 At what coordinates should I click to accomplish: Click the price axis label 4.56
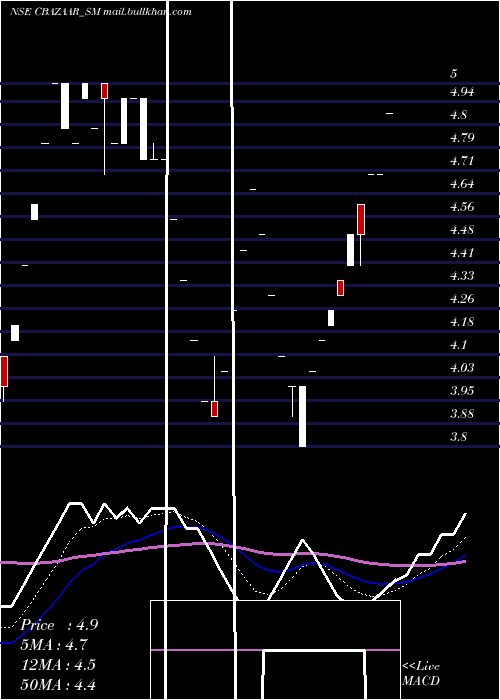coord(462,207)
